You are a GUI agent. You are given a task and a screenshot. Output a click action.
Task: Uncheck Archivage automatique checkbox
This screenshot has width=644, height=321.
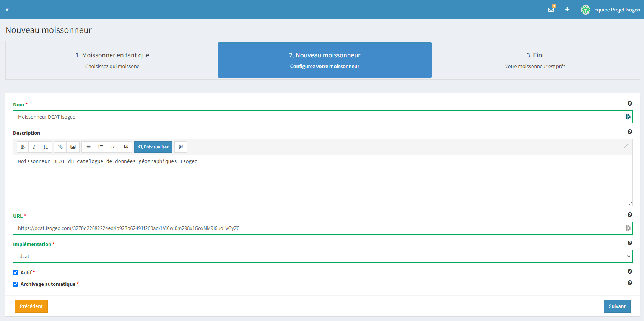16,284
